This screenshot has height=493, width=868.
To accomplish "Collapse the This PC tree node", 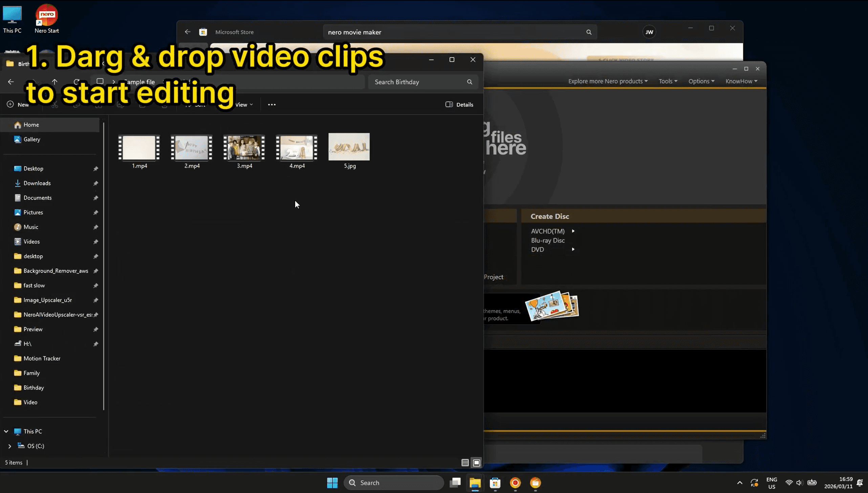I will pyautogui.click(x=6, y=431).
